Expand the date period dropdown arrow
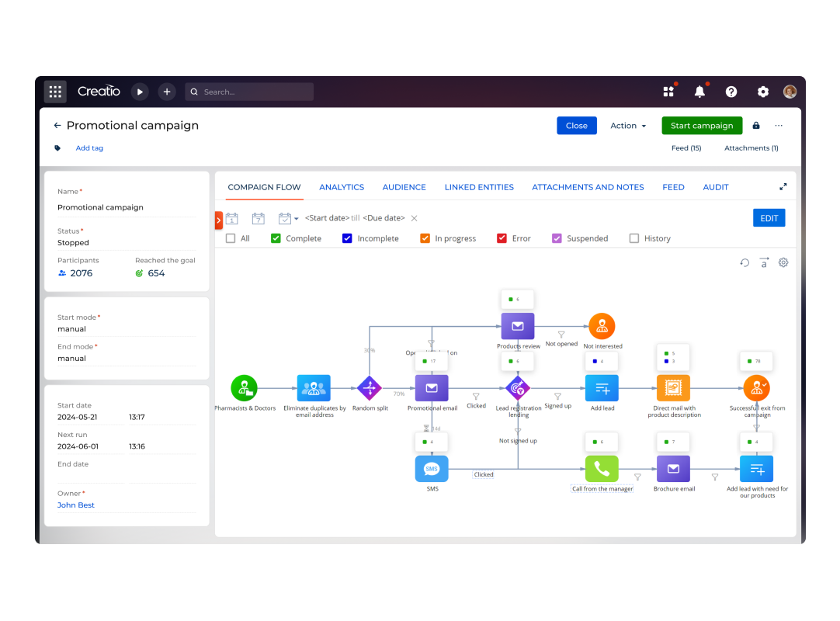 (296, 219)
